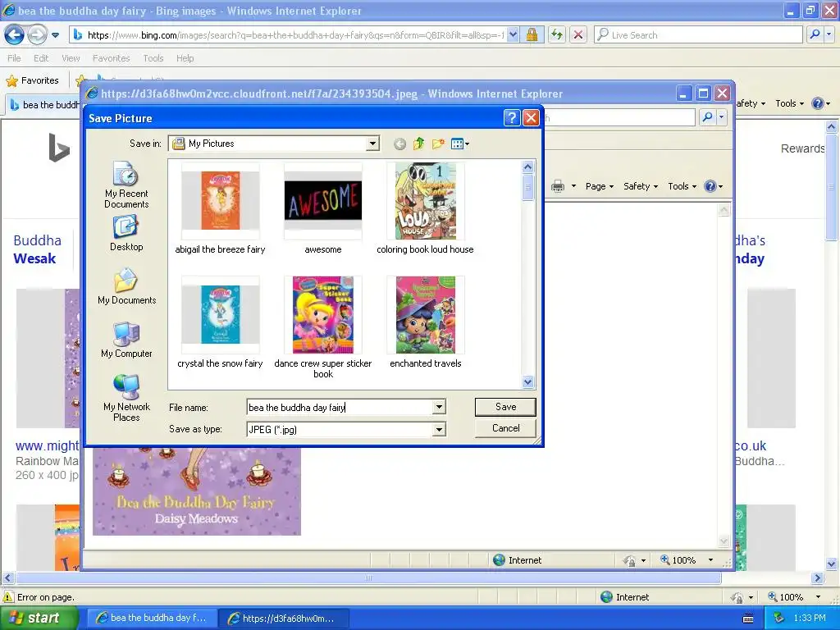
Task: Click the Live Search magnifier button
Action: 815,34
